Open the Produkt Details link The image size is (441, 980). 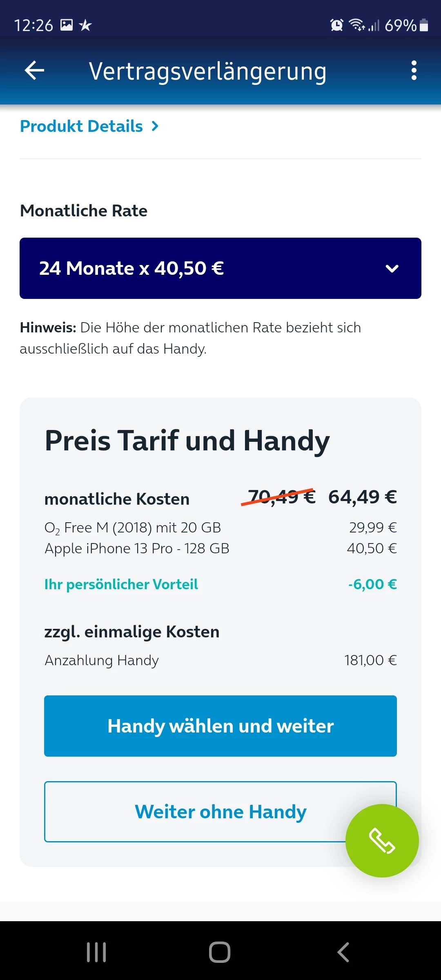[x=82, y=126]
